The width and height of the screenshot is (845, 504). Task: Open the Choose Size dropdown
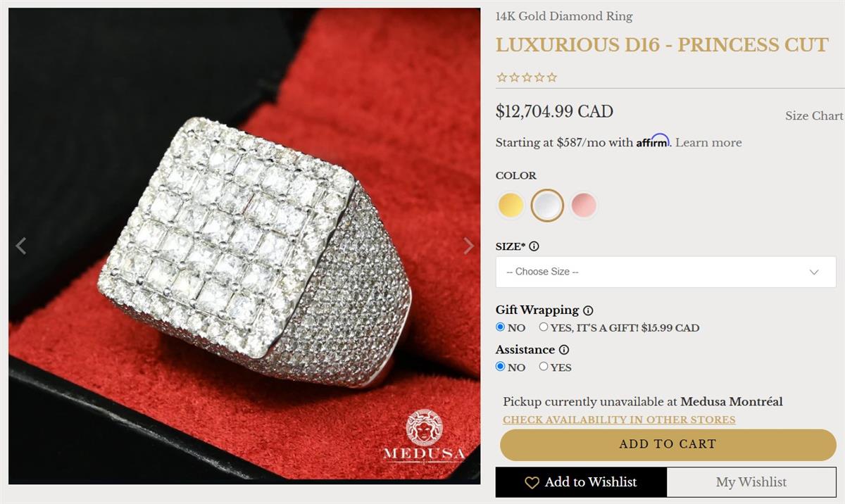(666, 272)
